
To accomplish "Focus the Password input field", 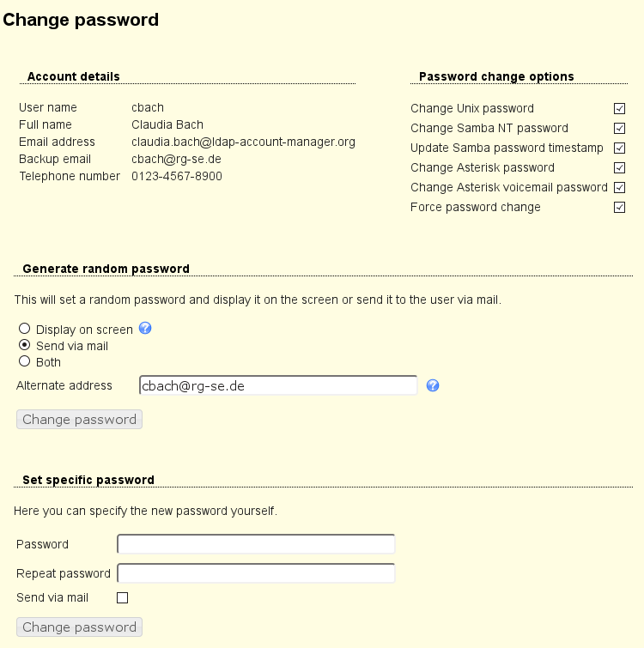I will pos(256,544).
